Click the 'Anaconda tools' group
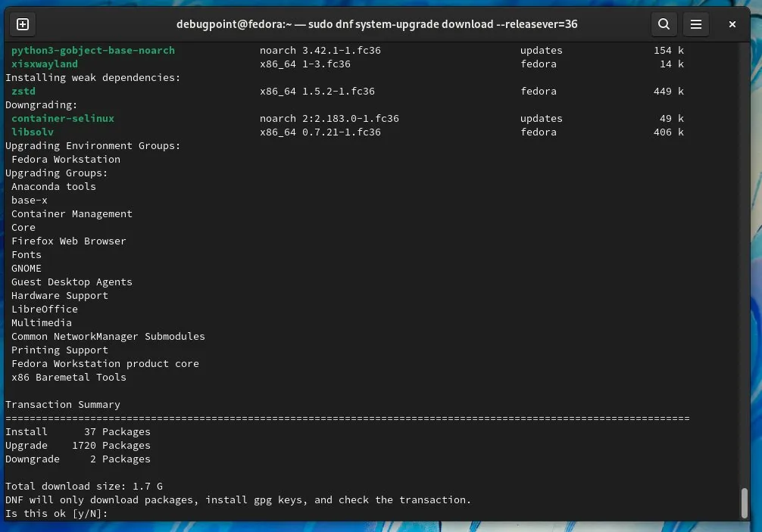The image size is (762, 532). click(x=54, y=186)
